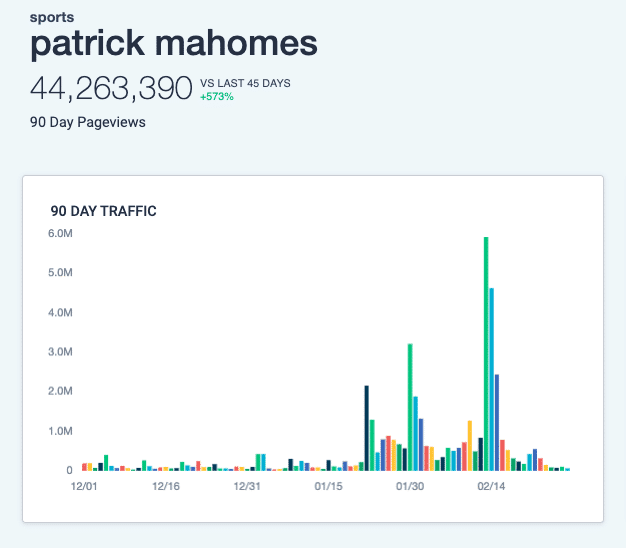Click the indigo bar peaking near 2.4M
Viewport: 626px width, 548px height.
coord(497,422)
